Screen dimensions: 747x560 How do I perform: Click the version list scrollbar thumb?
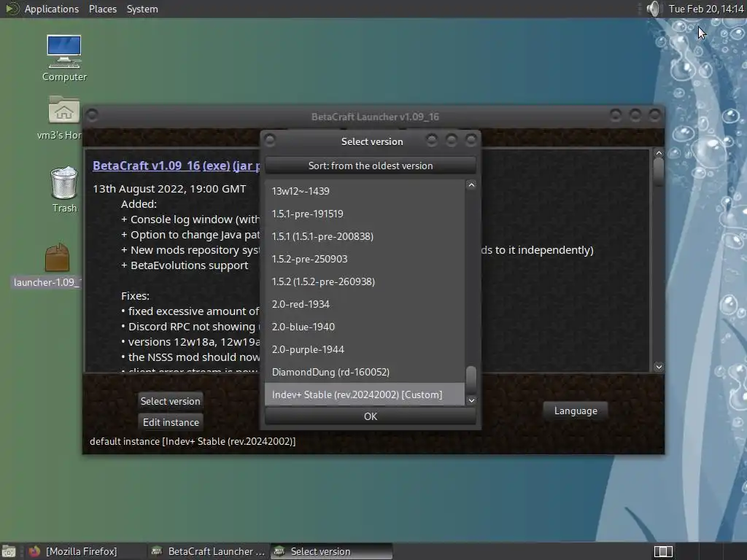click(471, 379)
